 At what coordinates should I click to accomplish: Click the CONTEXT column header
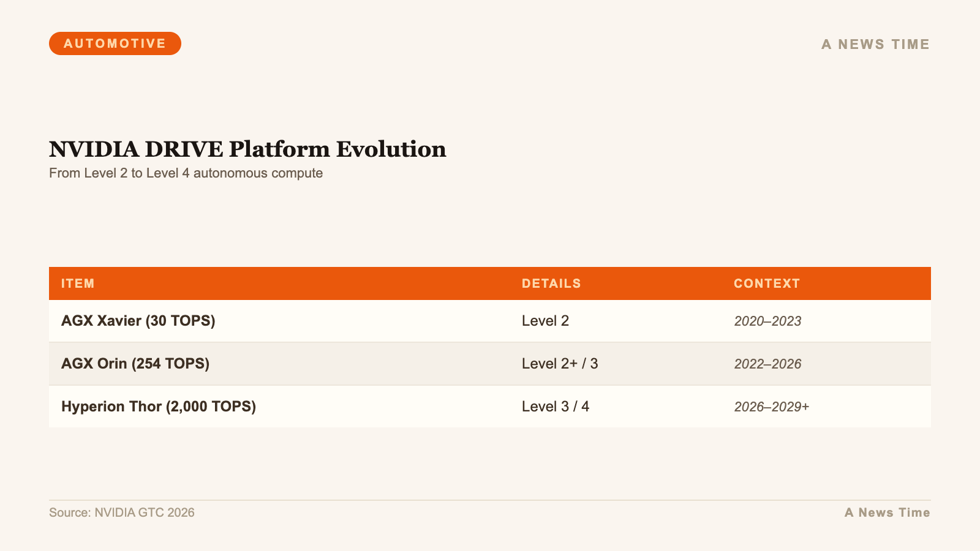[767, 283]
